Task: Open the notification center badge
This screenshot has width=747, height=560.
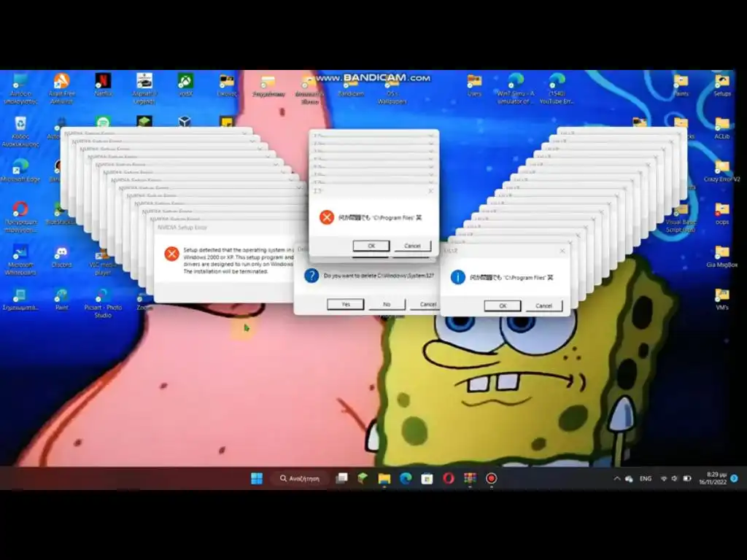Action: click(734, 478)
